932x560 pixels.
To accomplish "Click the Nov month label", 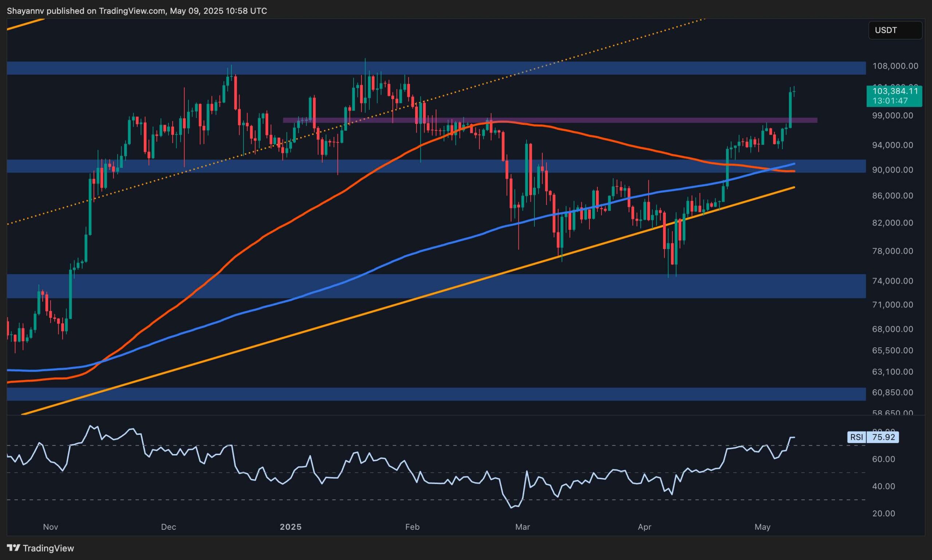I will tap(50, 527).
